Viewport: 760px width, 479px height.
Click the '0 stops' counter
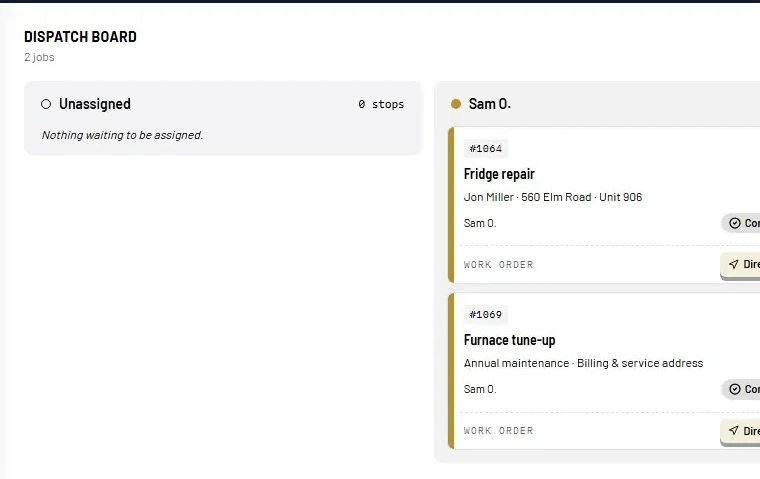click(381, 104)
